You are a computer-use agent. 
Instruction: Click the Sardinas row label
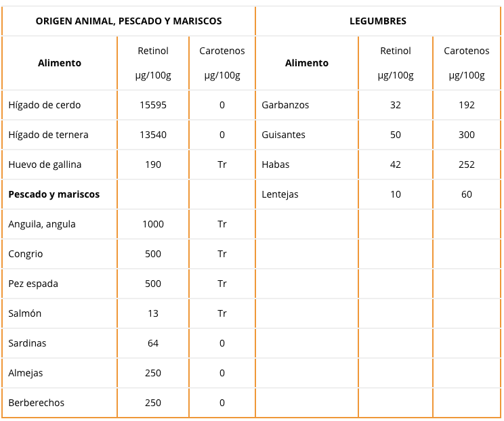(x=27, y=343)
